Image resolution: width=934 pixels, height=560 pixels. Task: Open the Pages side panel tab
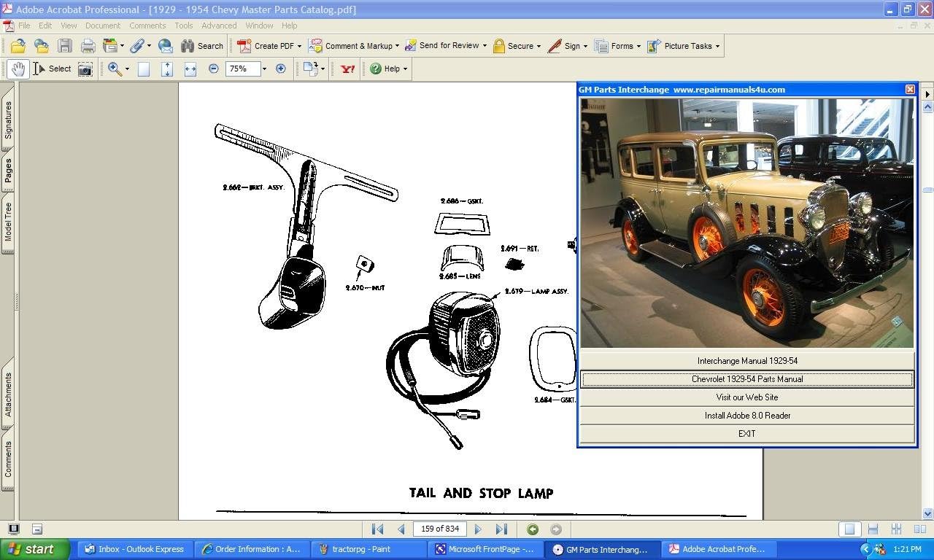pos(8,171)
